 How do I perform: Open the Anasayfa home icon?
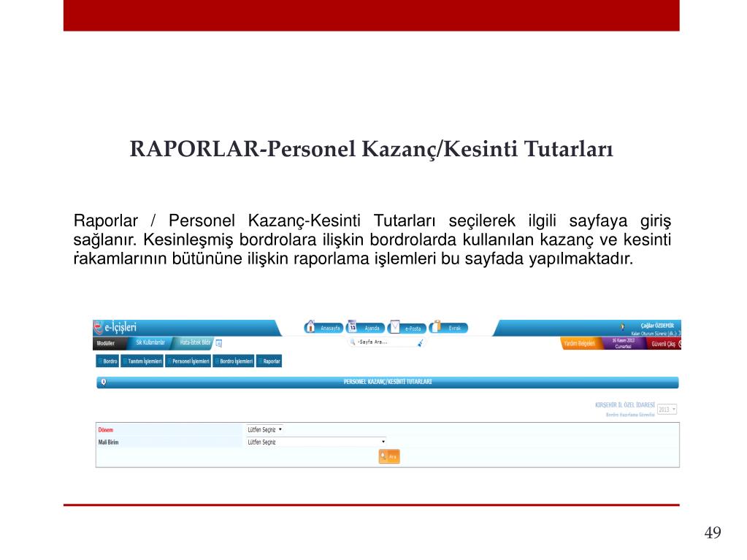click(310, 326)
